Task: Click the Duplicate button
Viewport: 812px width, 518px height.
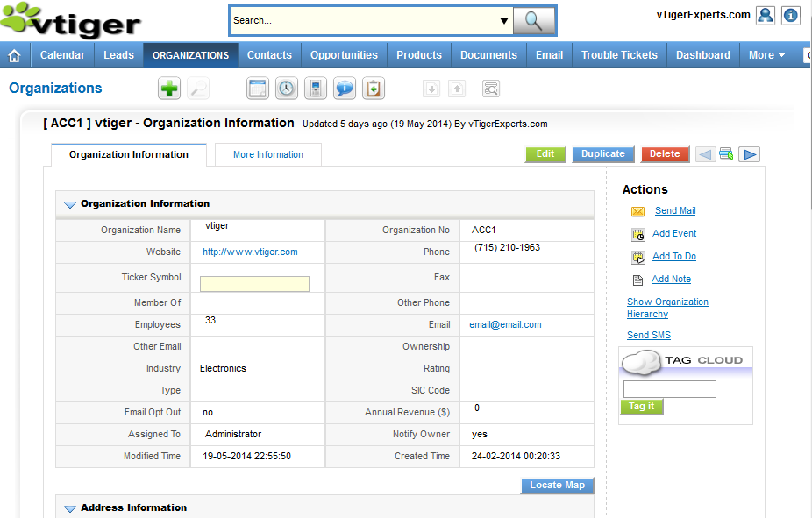Action: coord(603,154)
